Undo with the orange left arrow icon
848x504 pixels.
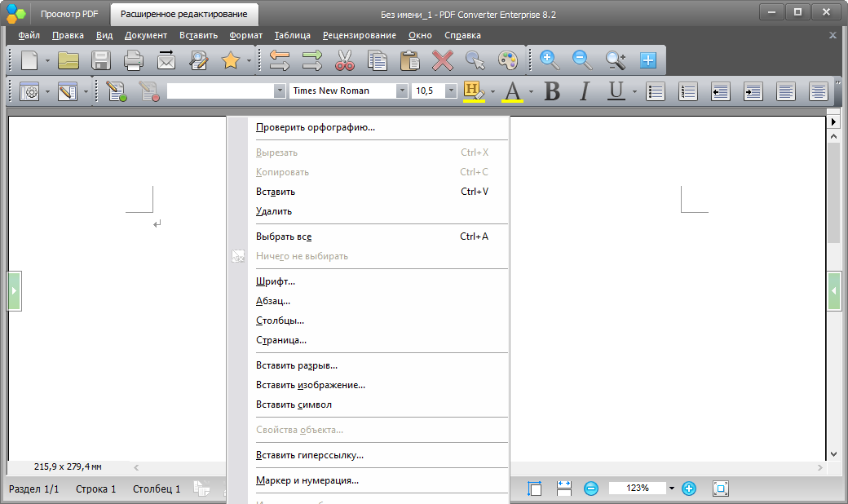[x=280, y=60]
